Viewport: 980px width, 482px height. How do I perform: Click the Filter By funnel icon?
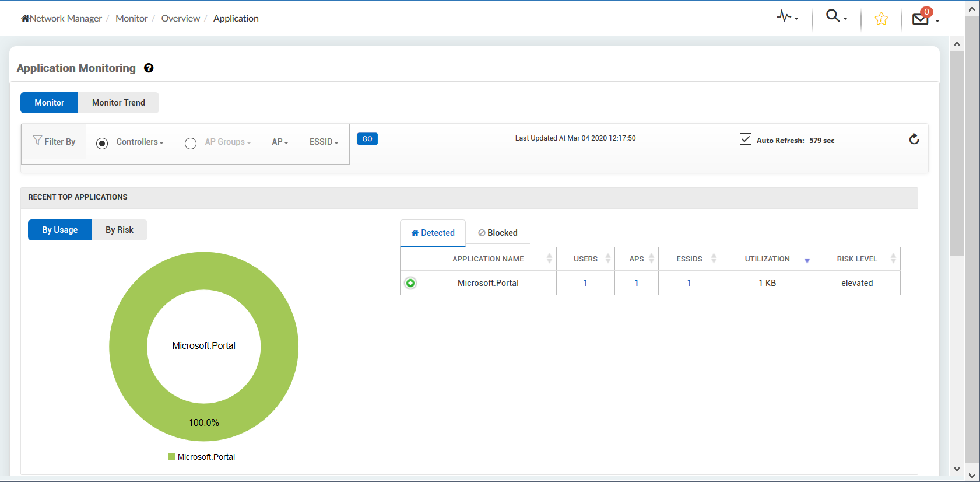[37, 140]
